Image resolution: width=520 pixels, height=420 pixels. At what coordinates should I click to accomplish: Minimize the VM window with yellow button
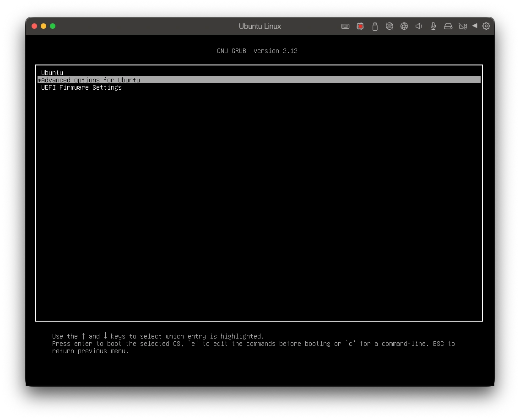[x=43, y=26]
